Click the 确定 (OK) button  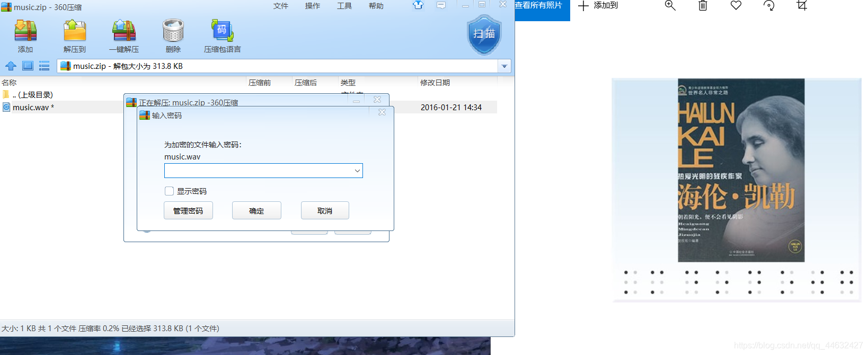click(256, 210)
